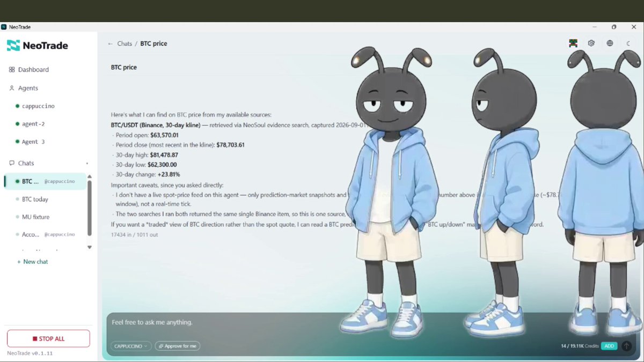Click the 'NeoTrade v0.1.11' version label

click(x=30, y=353)
